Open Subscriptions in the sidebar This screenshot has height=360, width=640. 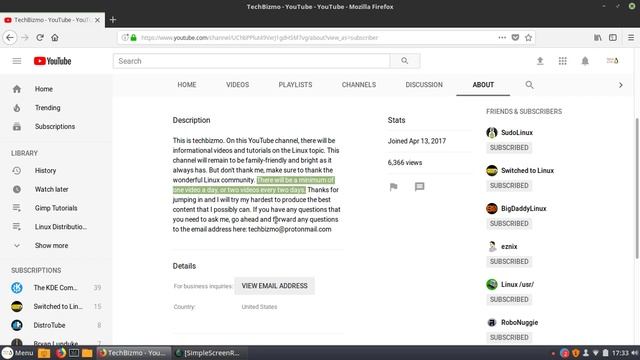click(56, 127)
